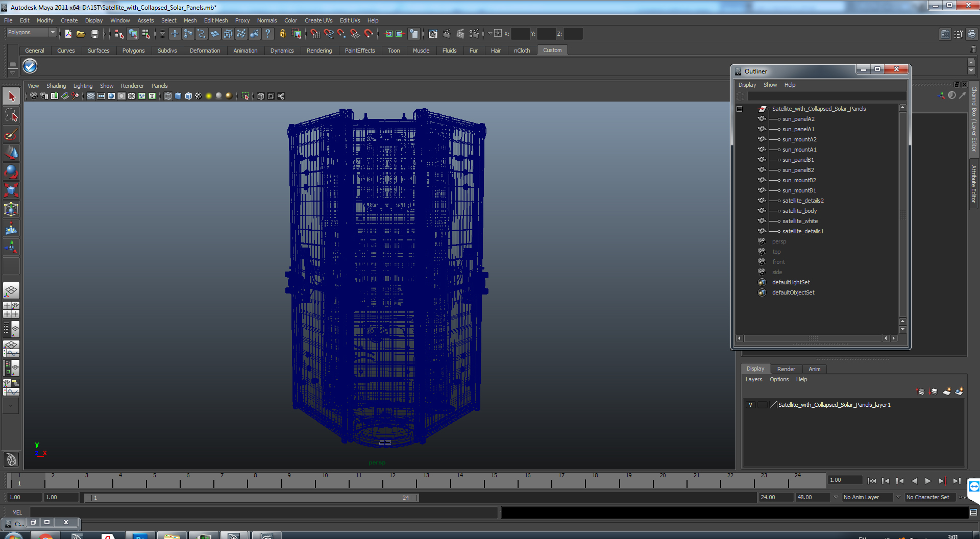Activate the Scale tool

(11, 190)
